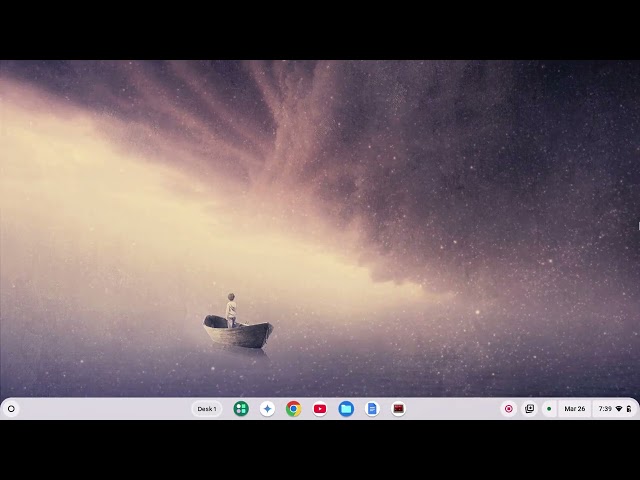
Task: Click the red screen recording indicator
Action: pos(509,409)
